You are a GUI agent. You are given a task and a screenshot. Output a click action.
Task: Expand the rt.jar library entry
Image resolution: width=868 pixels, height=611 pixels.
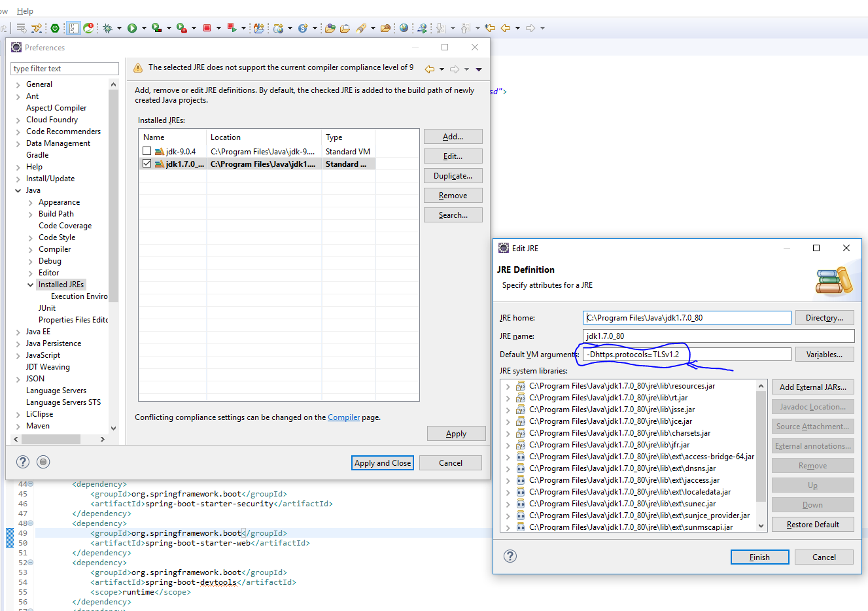coord(508,398)
